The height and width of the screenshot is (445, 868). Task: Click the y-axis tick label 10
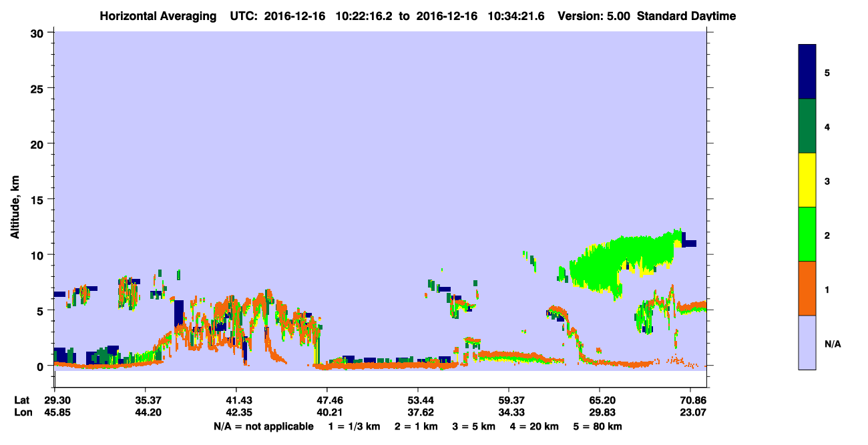[x=39, y=255]
